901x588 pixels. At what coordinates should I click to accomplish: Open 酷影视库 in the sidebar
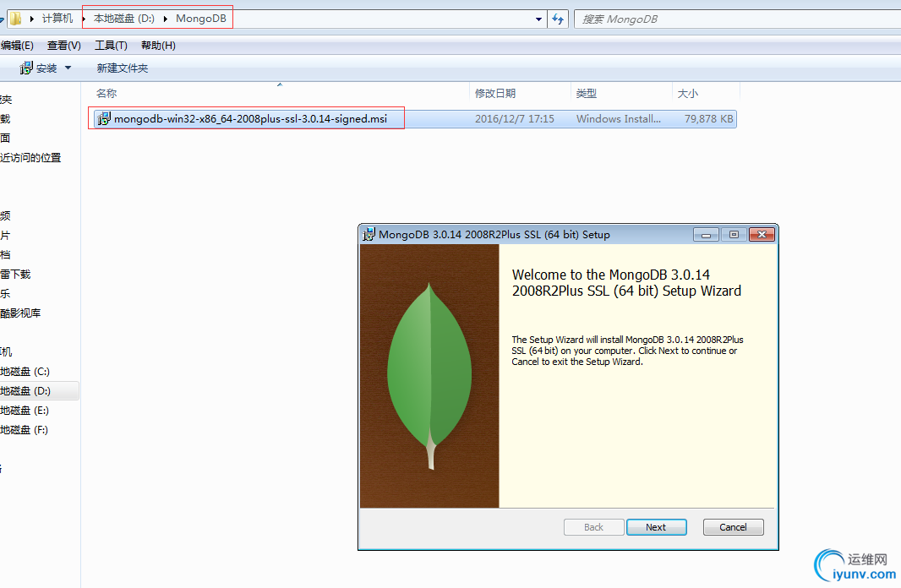pos(20,313)
